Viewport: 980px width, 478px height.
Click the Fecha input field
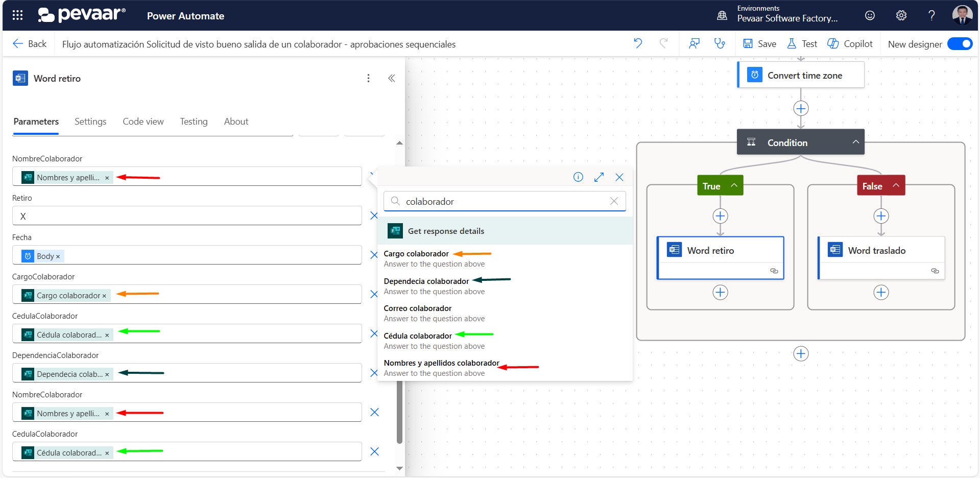[x=187, y=255]
